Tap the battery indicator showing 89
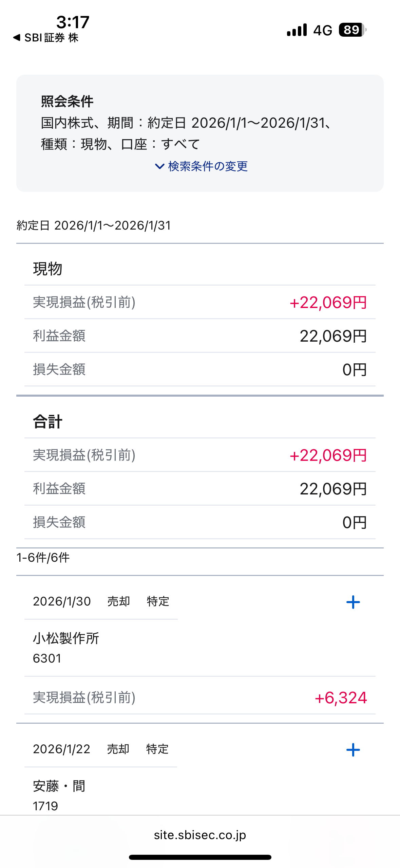The image size is (400, 868). click(x=353, y=30)
